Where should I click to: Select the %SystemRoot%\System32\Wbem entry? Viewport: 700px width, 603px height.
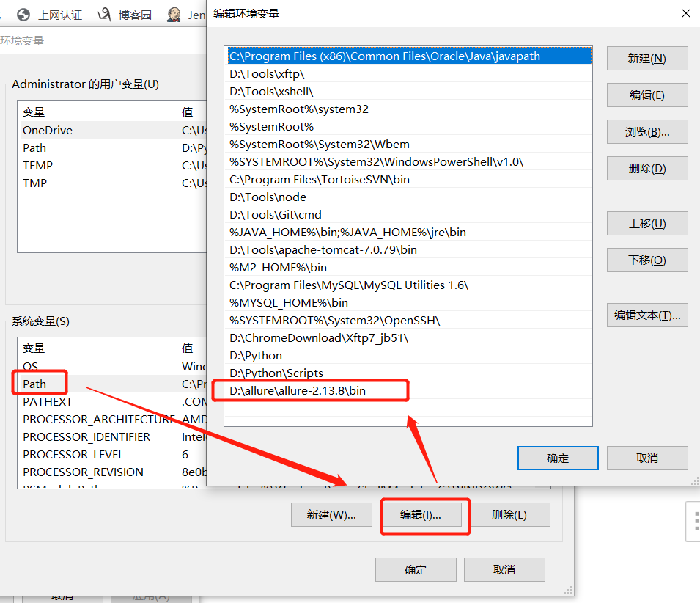tap(409, 145)
